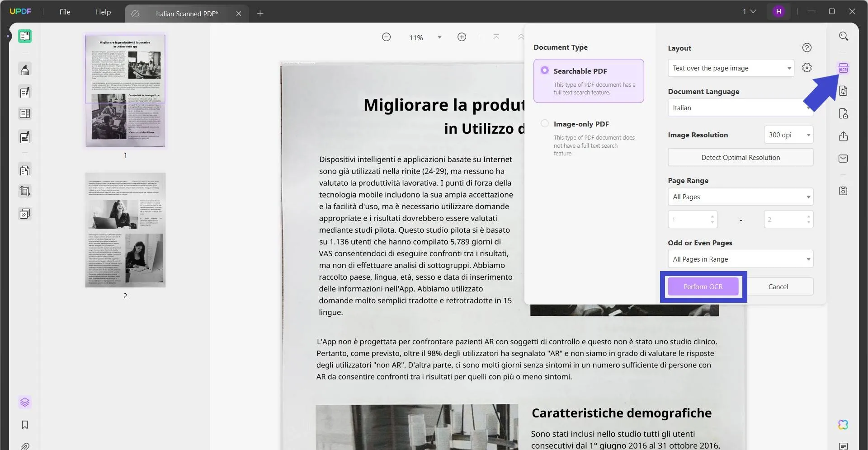Toggle the bookmarks panel
868x450 pixels.
tap(25, 425)
